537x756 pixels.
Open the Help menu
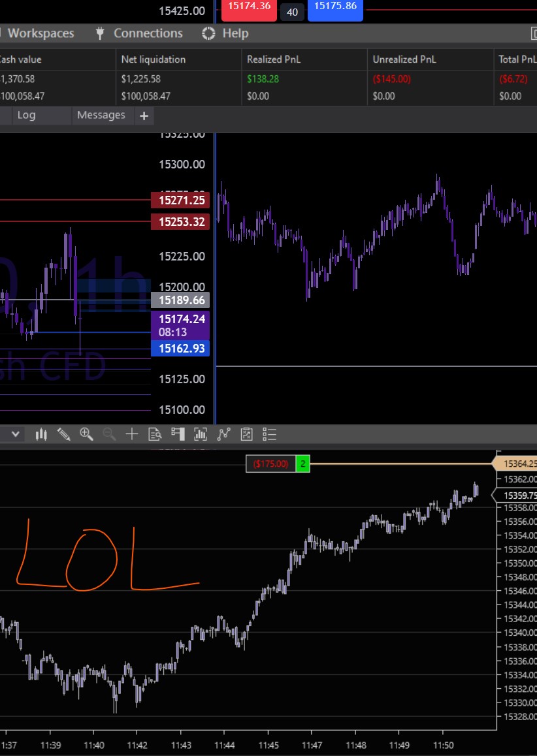point(235,33)
